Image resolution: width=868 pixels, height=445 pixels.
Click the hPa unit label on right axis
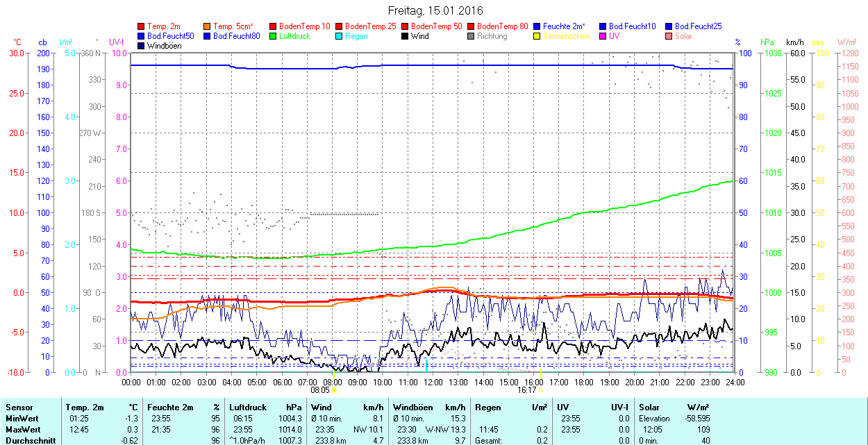(767, 42)
